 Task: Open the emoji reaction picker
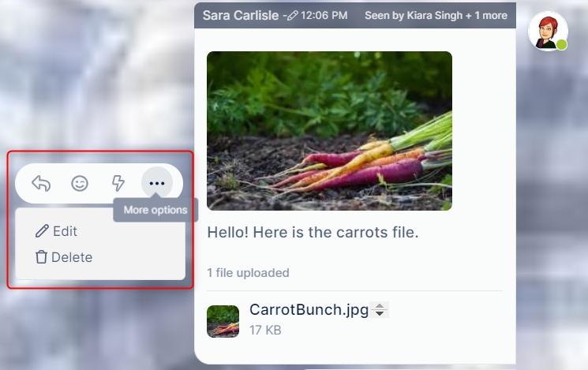(x=80, y=183)
